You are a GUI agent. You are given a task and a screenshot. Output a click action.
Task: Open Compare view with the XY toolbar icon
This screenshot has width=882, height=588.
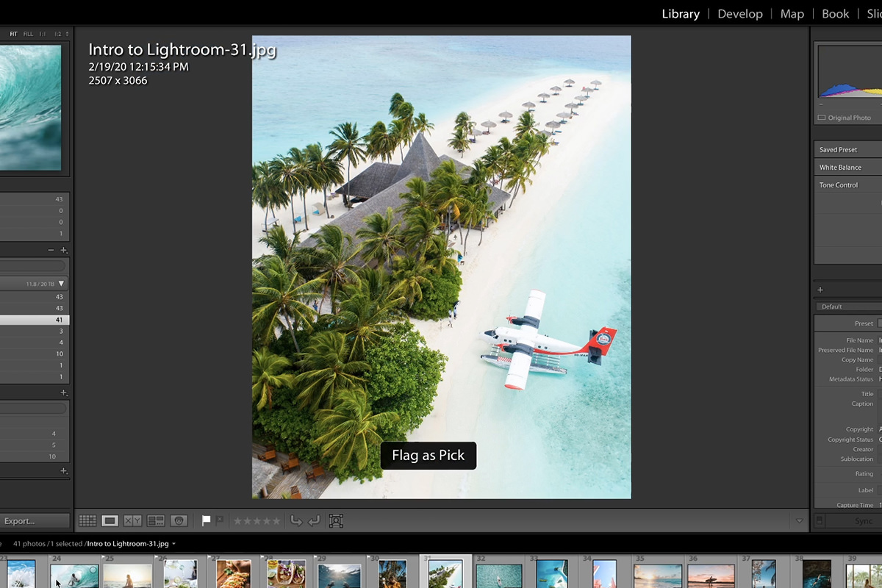click(132, 520)
